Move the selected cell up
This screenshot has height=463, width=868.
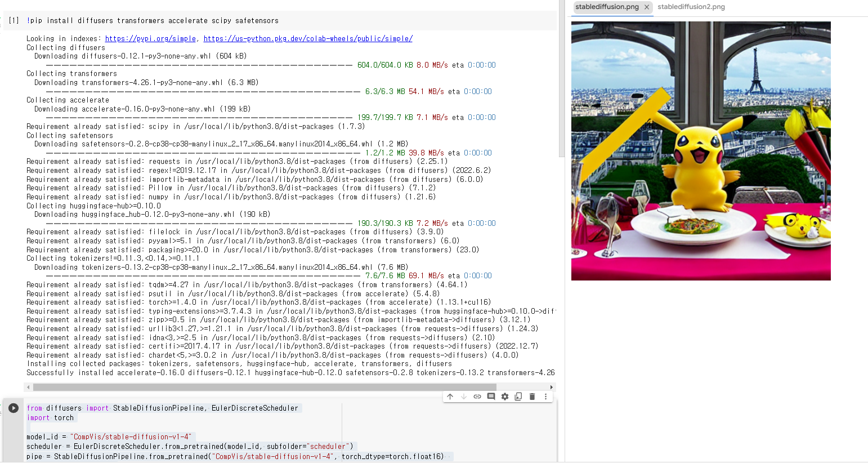tap(450, 397)
